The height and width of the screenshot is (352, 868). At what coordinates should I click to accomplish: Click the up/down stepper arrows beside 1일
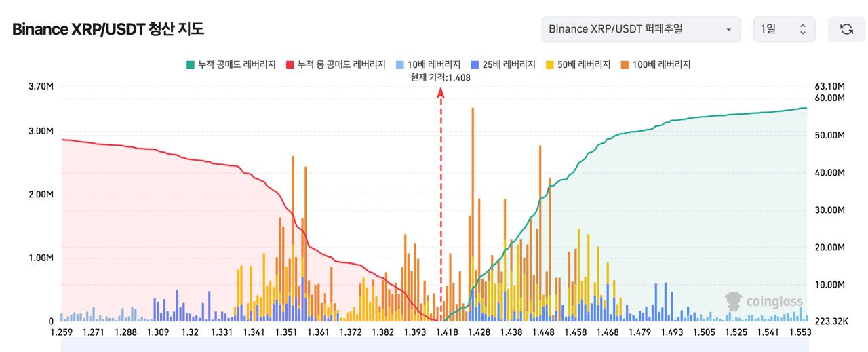click(x=803, y=29)
